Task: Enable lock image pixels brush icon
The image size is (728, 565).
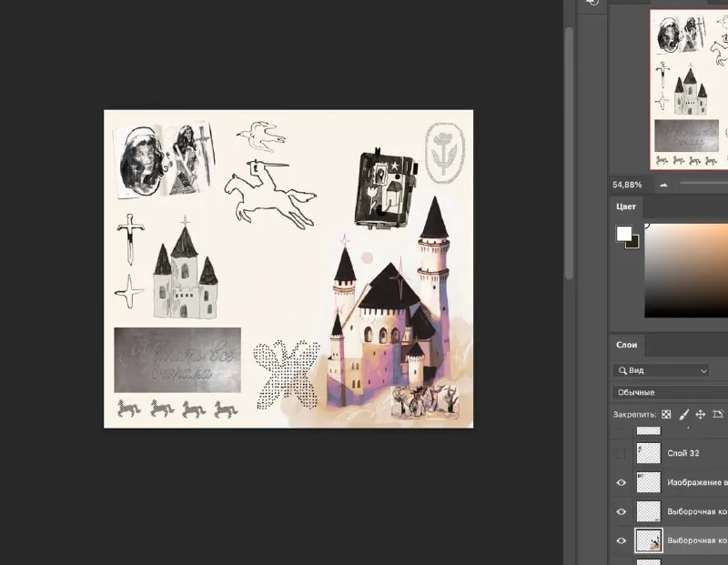Action: click(683, 415)
